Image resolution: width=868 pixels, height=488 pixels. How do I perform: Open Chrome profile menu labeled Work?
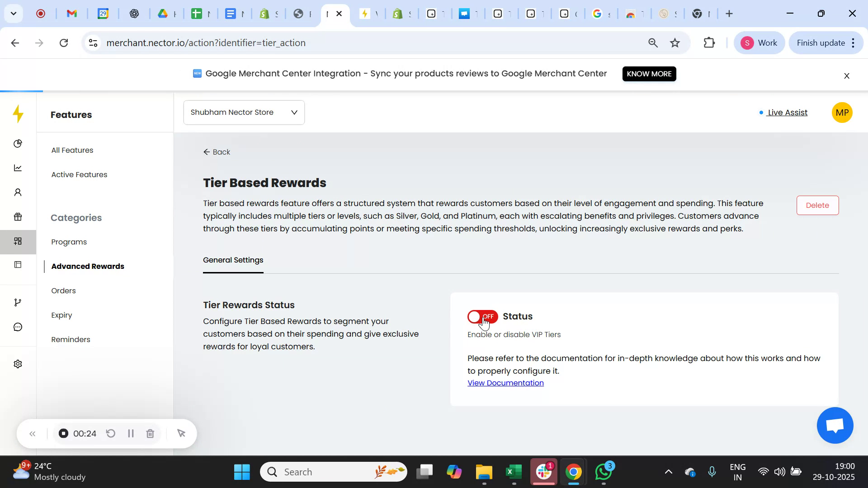(x=759, y=42)
